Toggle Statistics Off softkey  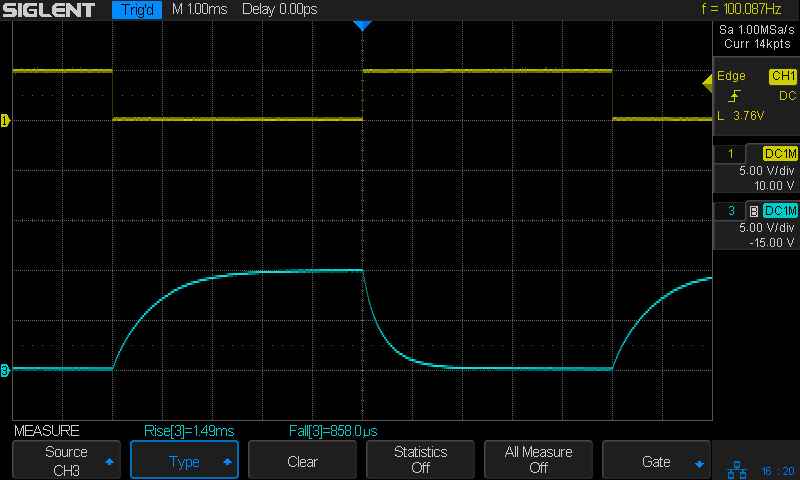click(420, 461)
